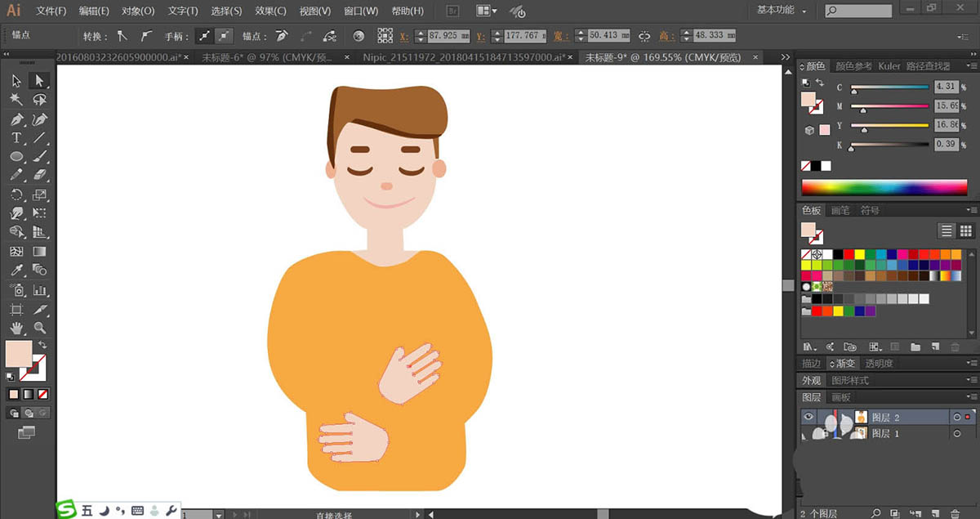The width and height of the screenshot is (980, 519).
Task: Toggle constrain width and height proportions
Action: (644, 36)
